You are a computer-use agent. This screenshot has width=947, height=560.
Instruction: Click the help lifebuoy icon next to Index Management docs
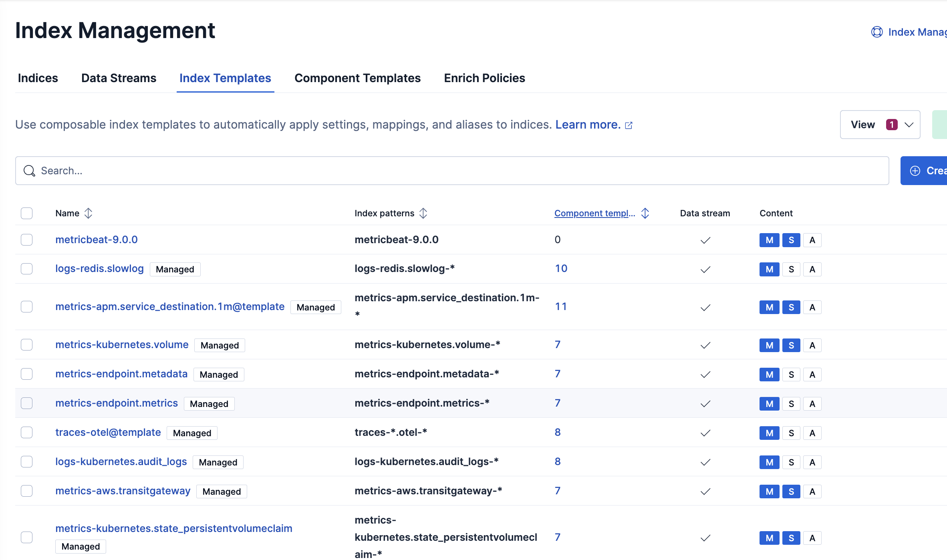pos(877,32)
